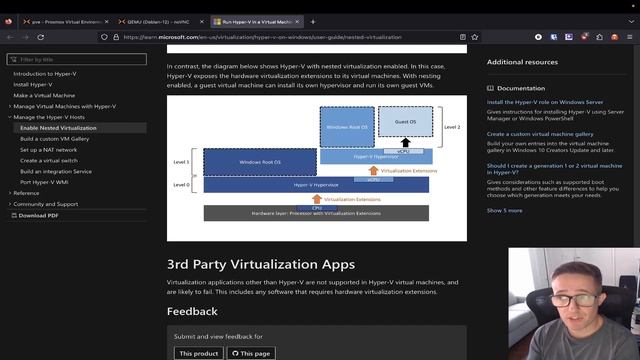Open Port Hyper-V WMI article

pyautogui.click(x=44, y=182)
